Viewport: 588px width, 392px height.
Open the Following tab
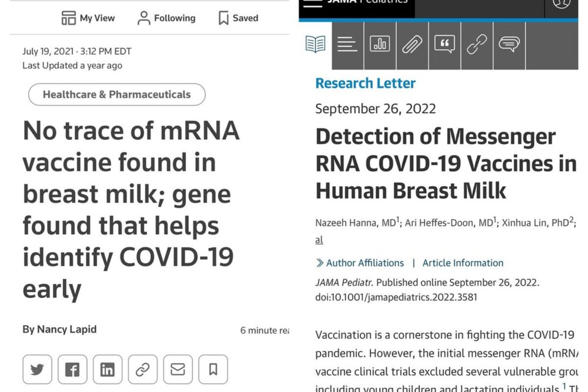pyautogui.click(x=167, y=18)
